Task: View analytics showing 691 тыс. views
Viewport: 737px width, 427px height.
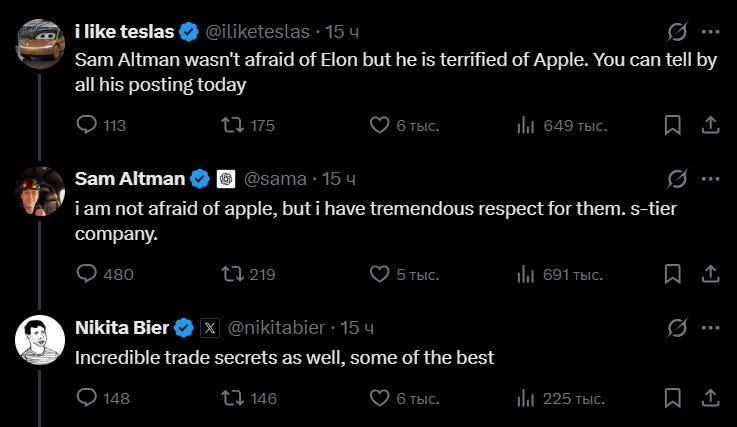Action: click(x=559, y=274)
